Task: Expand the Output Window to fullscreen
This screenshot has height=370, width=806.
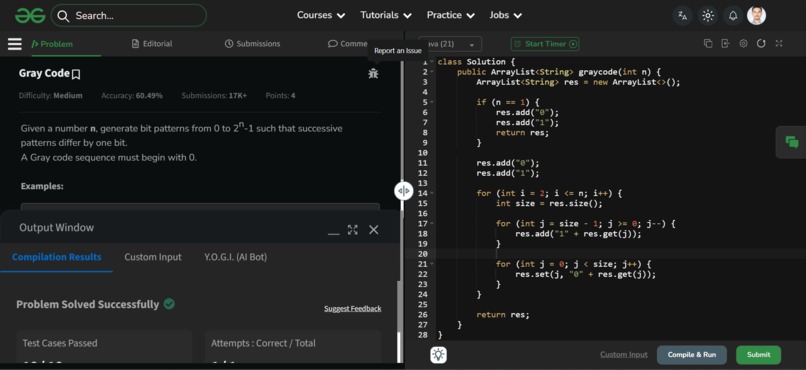Action: click(x=353, y=230)
